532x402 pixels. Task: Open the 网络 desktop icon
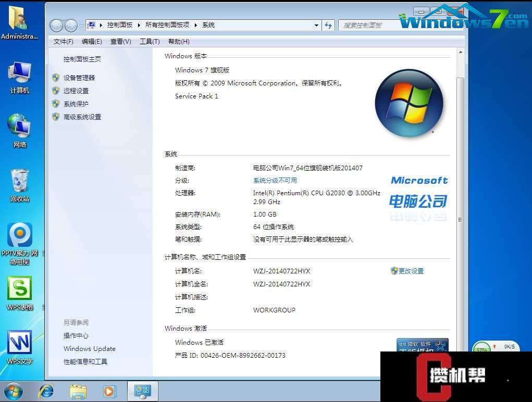point(19,131)
